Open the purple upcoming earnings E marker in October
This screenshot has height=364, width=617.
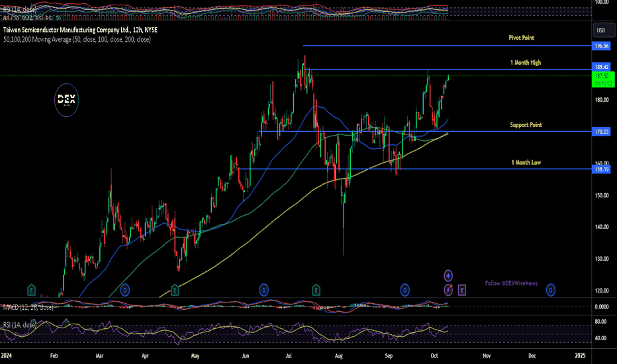tap(462, 291)
